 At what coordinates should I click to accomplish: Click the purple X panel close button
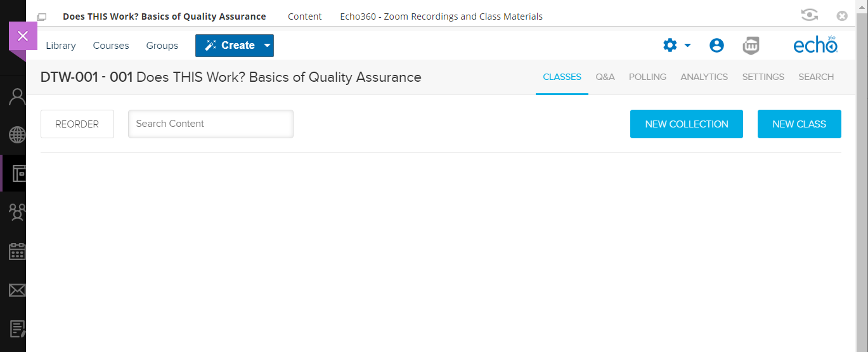point(23,36)
